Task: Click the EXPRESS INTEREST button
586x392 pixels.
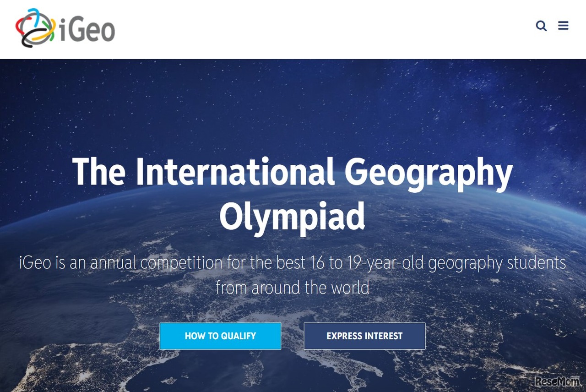Action: tap(364, 336)
